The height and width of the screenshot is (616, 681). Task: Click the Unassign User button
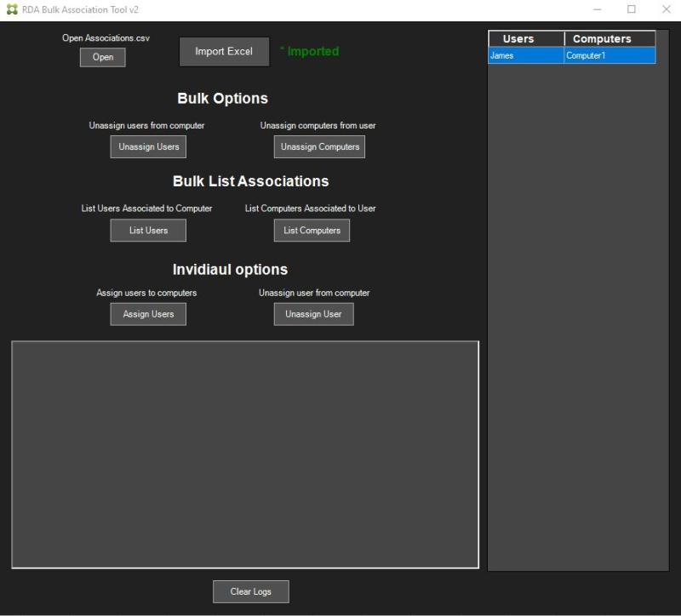coord(313,314)
